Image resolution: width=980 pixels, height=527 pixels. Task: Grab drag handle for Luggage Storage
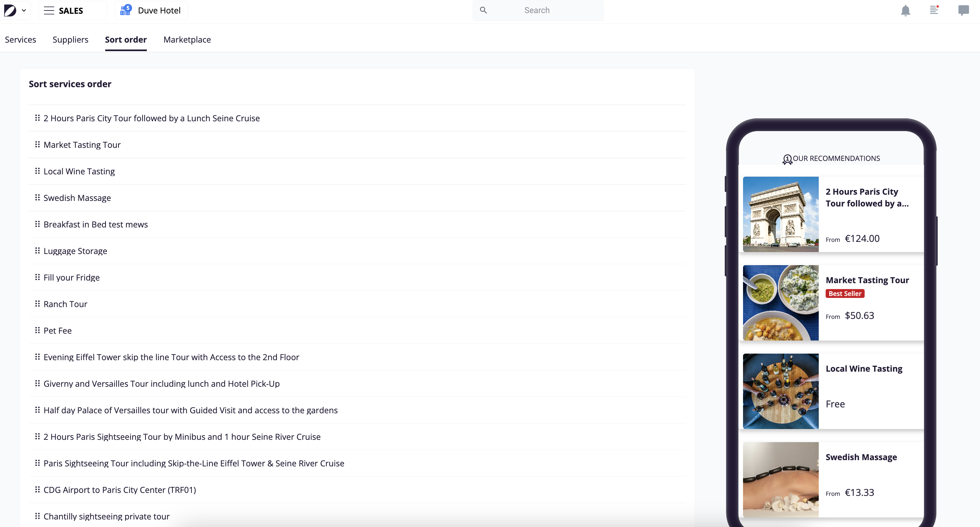click(37, 250)
